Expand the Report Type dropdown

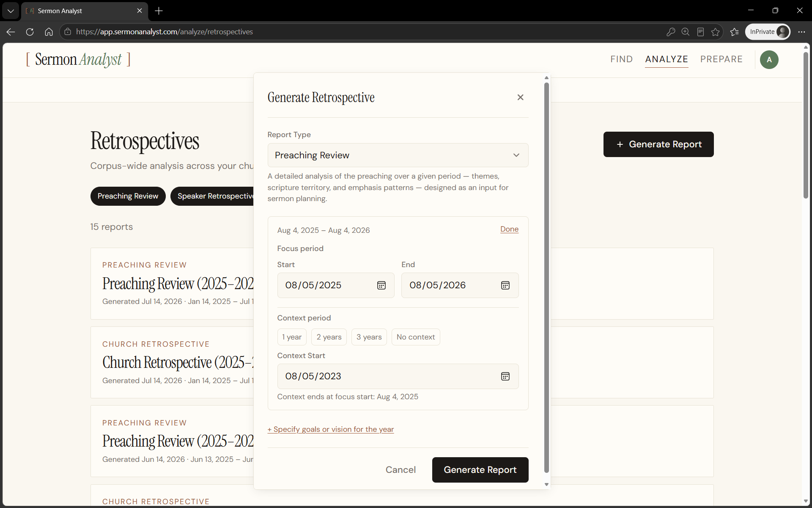coord(398,155)
